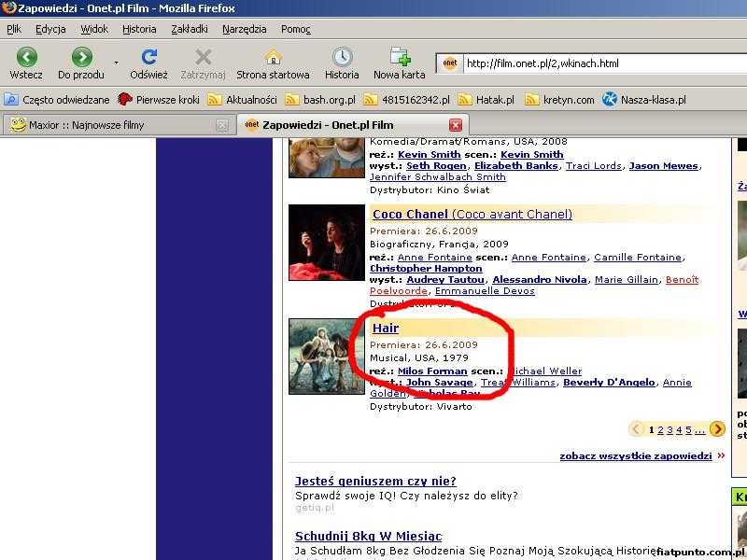This screenshot has width=747, height=560.
Task: Open the Alessandro Nivola actor link
Action: coord(540,280)
